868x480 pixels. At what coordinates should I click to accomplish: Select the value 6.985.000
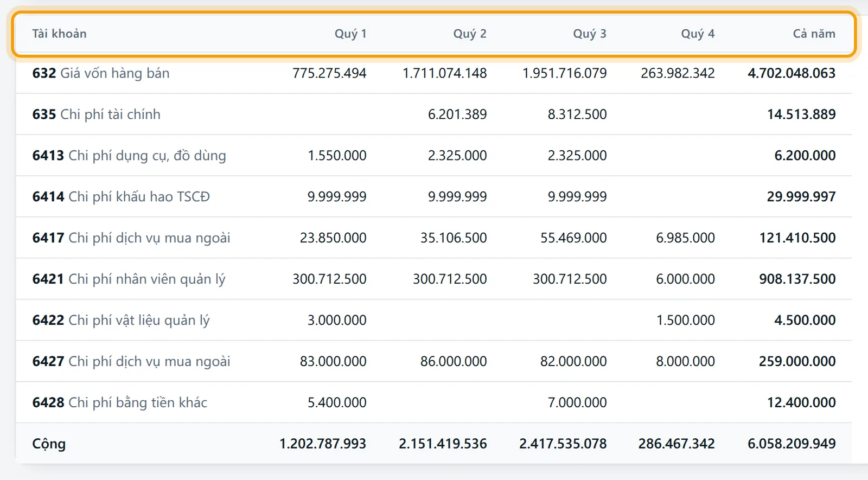pos(685,238)
